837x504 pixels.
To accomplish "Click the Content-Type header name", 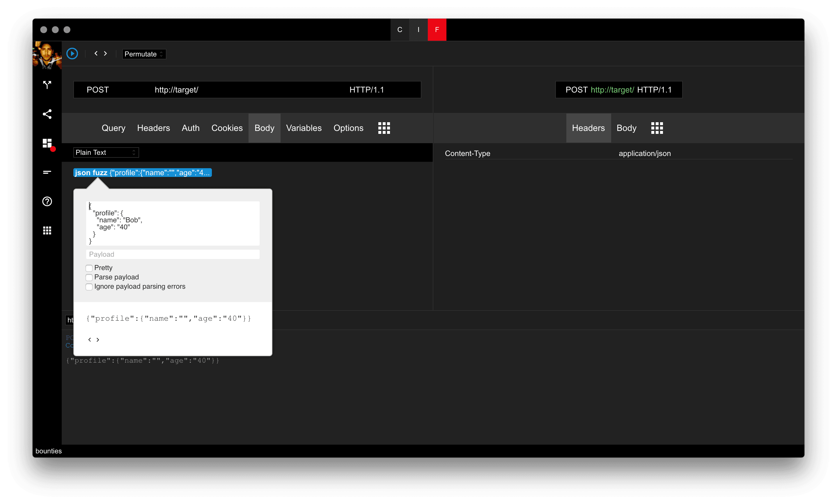I will pyautogui.click(x=467, y=154).
